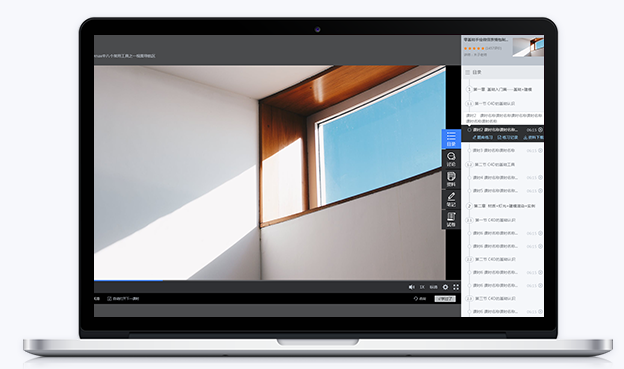
Task: Open the player settings gear icon
Action: coord(445,287)
